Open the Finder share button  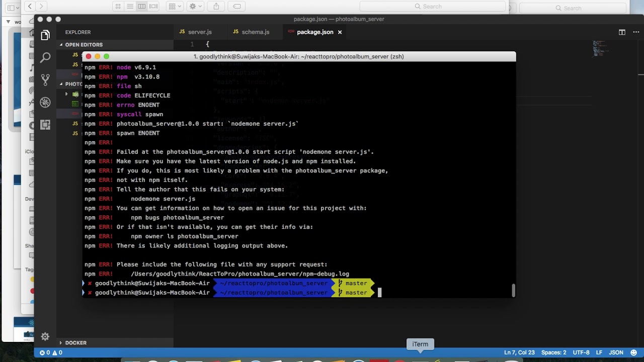(216, 6)
